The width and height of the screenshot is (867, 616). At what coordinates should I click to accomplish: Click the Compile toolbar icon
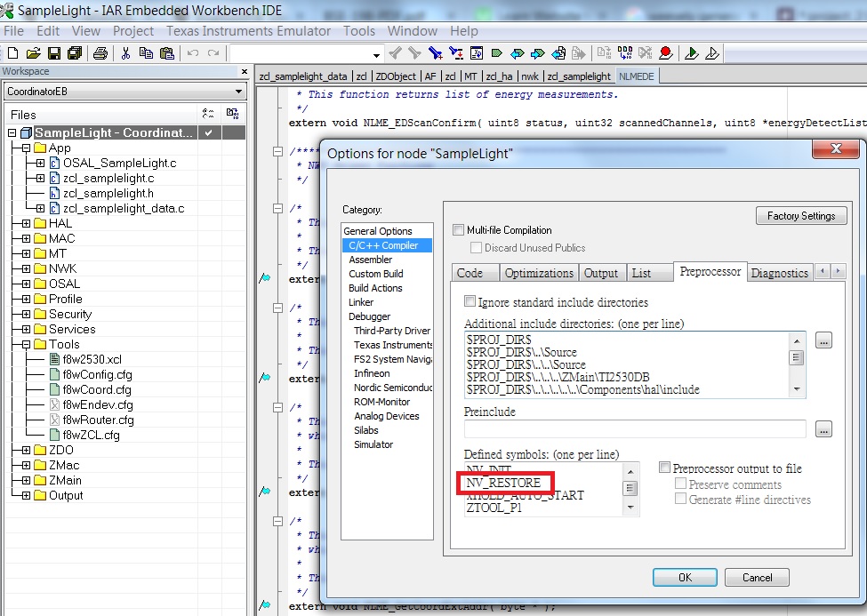[x=604, y=53]
